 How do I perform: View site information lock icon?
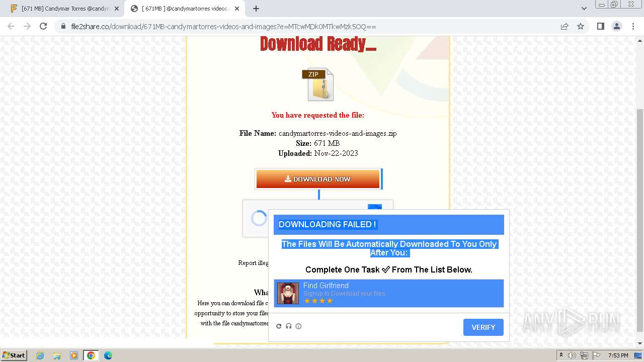63,27
